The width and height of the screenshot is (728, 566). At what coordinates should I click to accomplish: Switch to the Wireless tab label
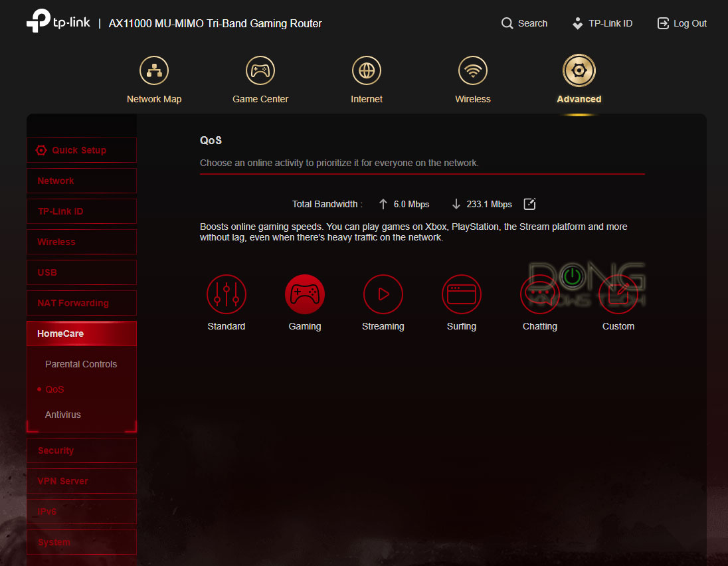[x=473, y=99]
